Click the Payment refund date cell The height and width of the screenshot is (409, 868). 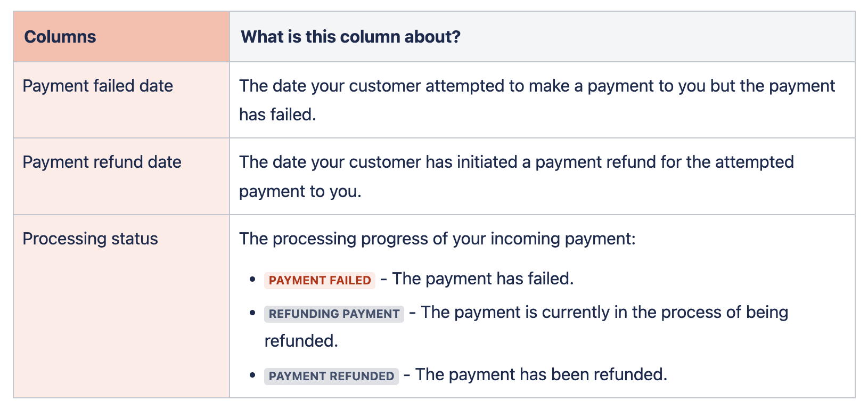pos(121,176)
